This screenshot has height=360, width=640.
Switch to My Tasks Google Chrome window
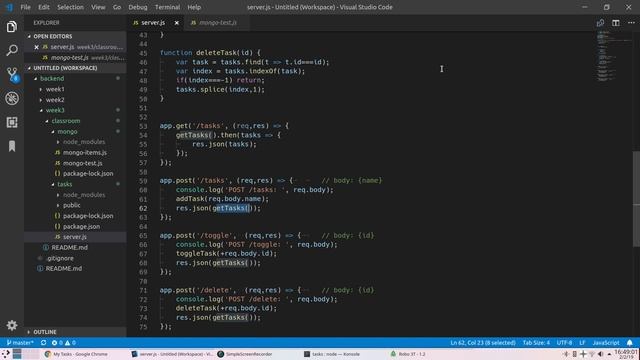76,354
